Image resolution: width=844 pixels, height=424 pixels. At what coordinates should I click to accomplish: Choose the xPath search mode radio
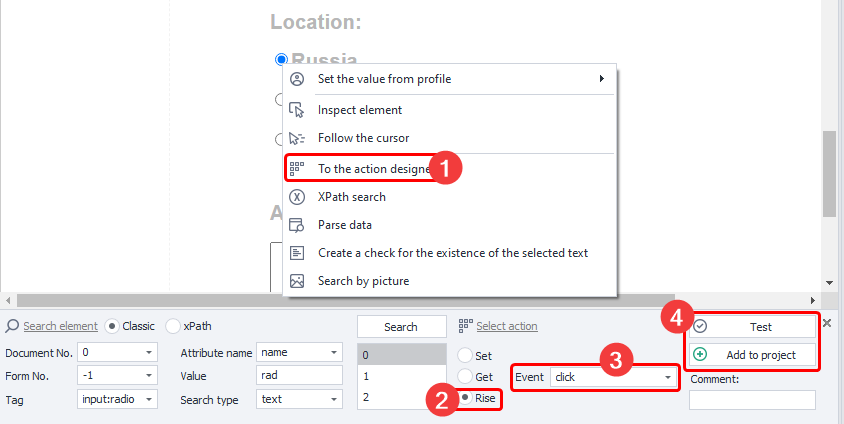point(173,326)
